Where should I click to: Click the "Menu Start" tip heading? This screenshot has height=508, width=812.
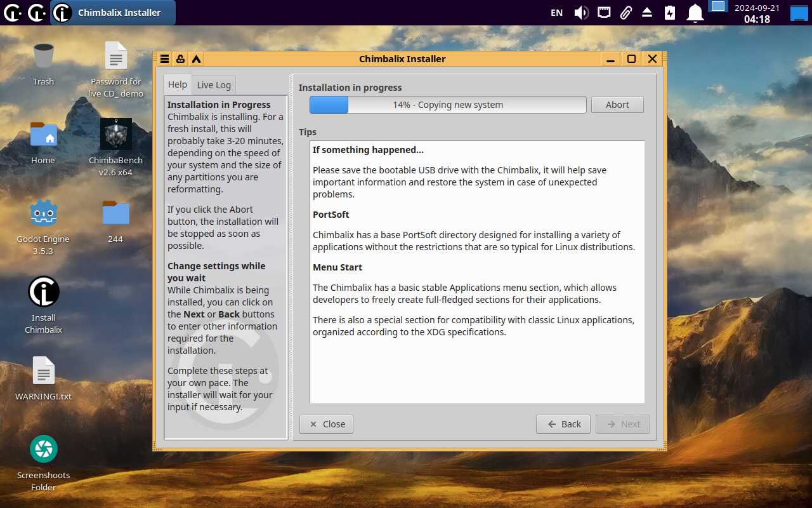pyautogui.click(x=337, y=267)
